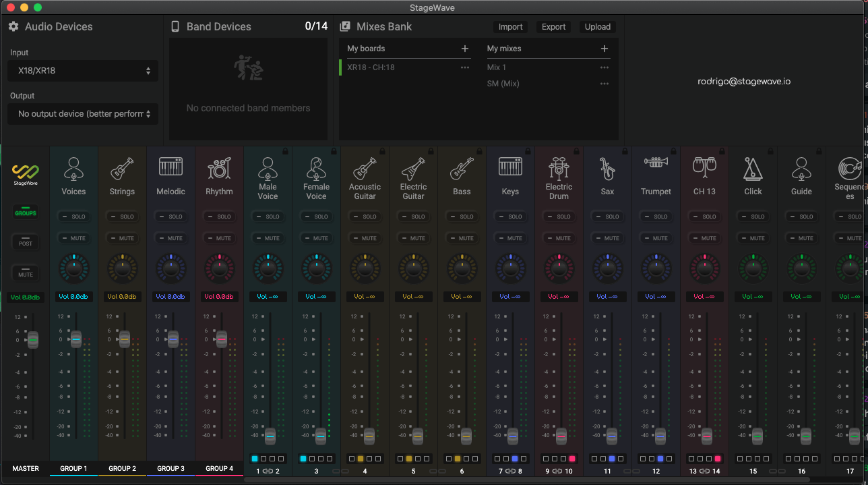Click the Import button in Mixes Bank
The image size is (868, 485).
[510, 26]
